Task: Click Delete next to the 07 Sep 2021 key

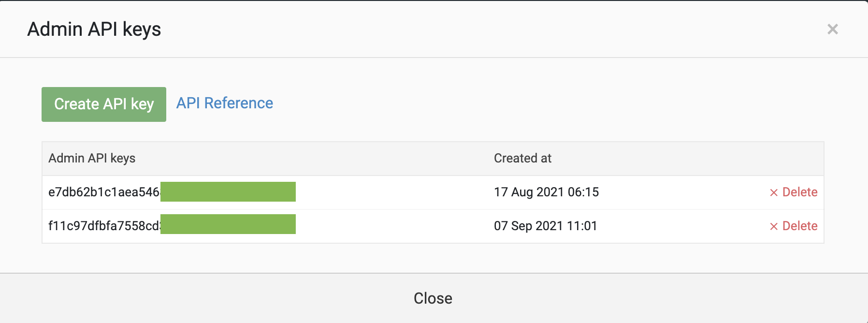Action: (800, 225)
